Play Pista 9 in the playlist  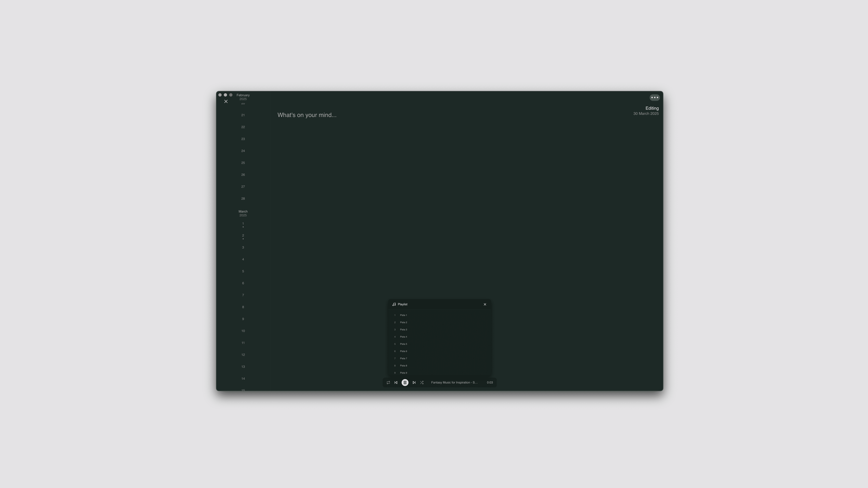403,373
